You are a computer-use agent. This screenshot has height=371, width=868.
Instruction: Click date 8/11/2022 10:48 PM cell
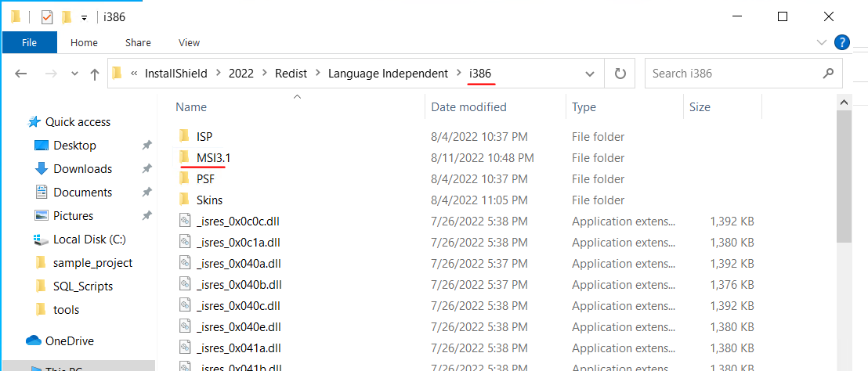pos(482,157)
